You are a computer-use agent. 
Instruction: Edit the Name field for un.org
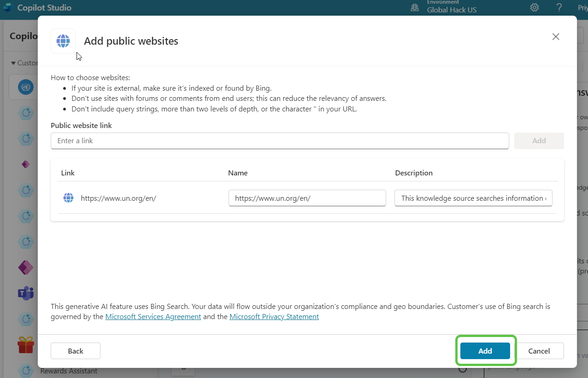tap(307, 198)
